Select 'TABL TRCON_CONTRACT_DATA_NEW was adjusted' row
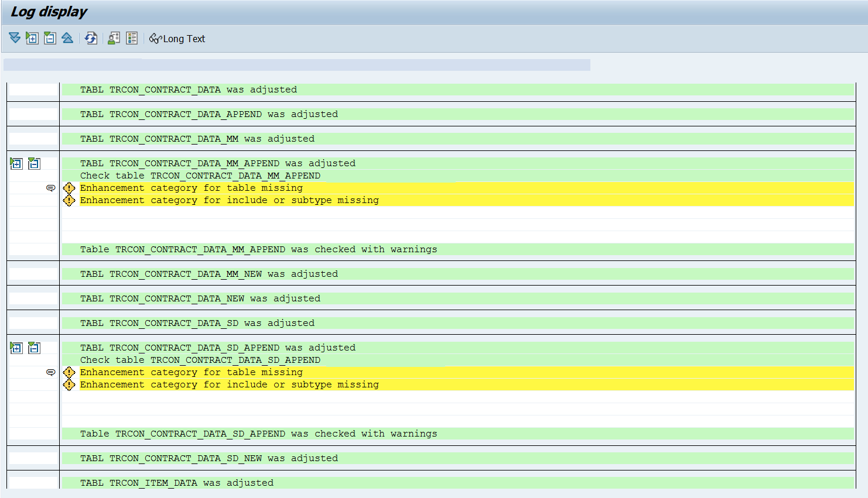The width and height of the screenshot is (868, 498). [457, 298]
